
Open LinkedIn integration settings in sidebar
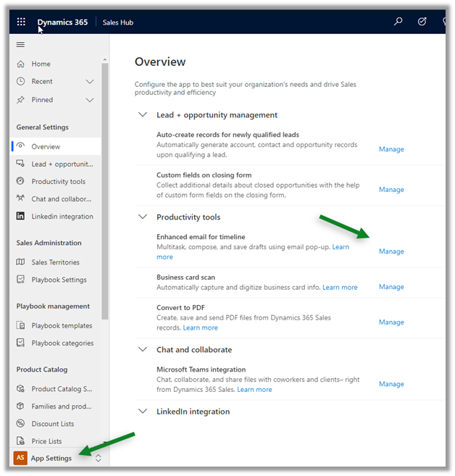coord(62,217)
